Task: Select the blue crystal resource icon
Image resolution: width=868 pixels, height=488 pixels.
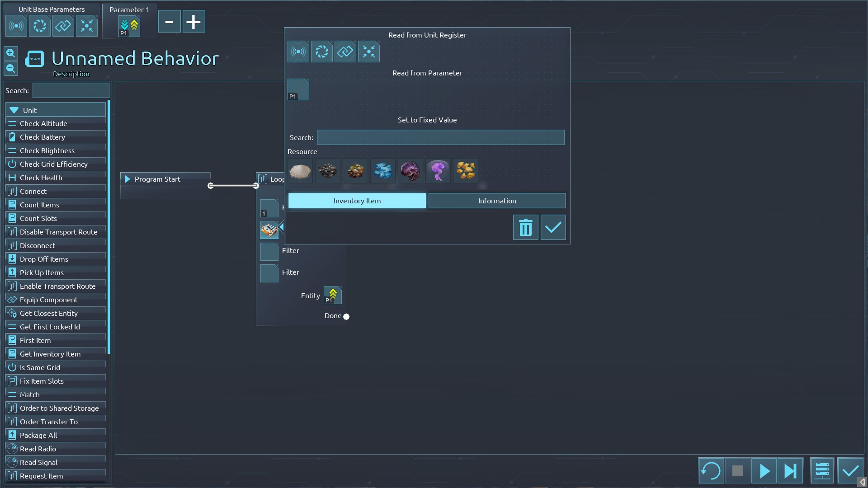Action: 382,171
